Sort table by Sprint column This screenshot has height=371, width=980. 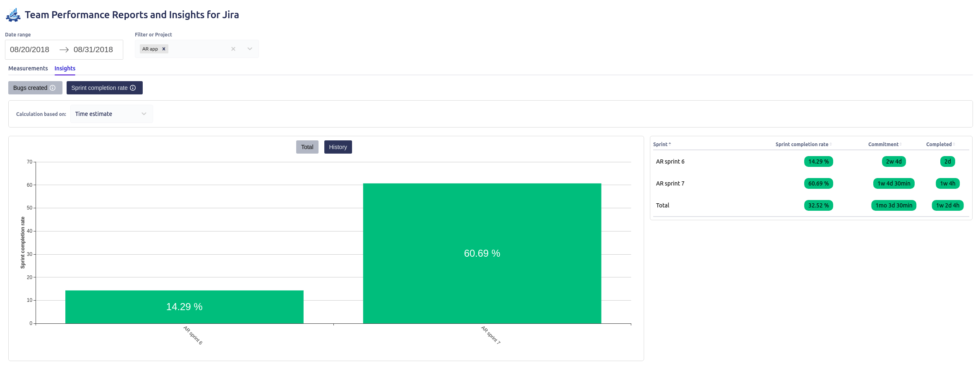click(662, 145)
